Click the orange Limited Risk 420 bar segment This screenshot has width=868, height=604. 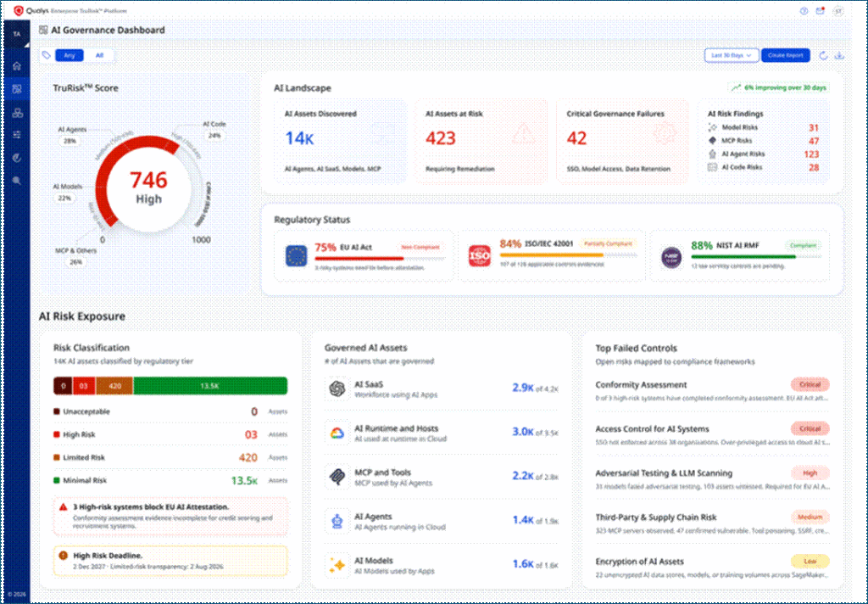click(114, 386)
